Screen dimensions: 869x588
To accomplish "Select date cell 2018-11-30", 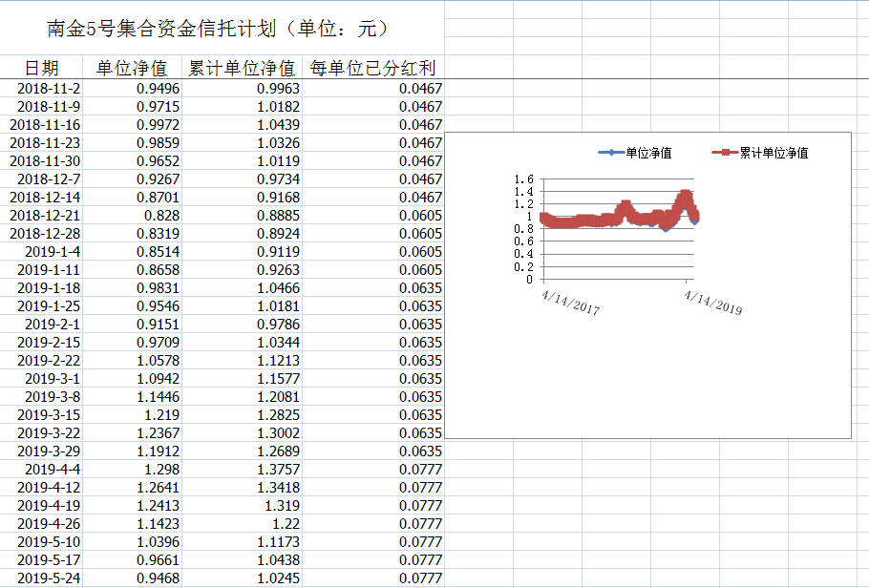I will 42,161.
